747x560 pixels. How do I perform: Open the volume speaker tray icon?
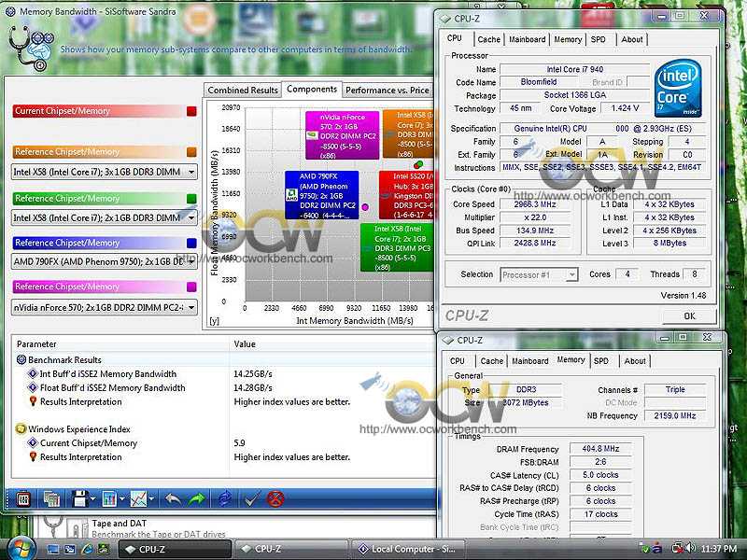coord(690,549)
